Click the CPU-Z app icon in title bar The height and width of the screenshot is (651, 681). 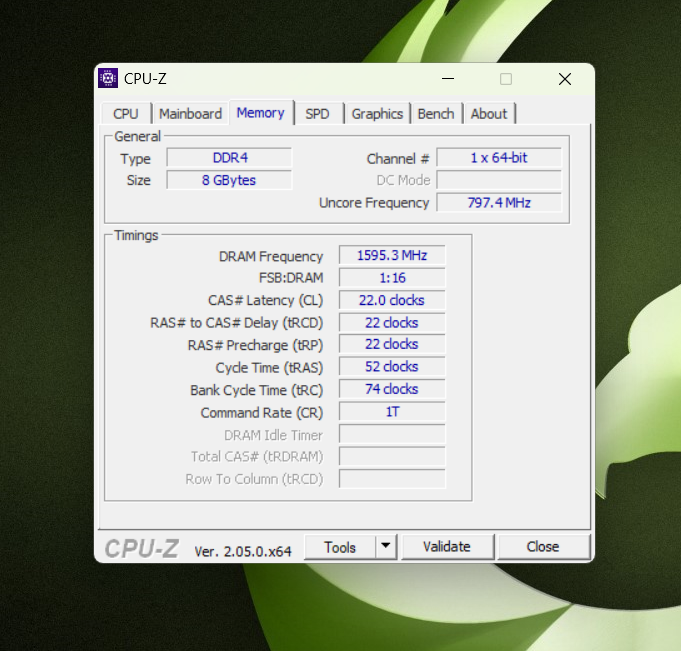[x=108, y=79]
